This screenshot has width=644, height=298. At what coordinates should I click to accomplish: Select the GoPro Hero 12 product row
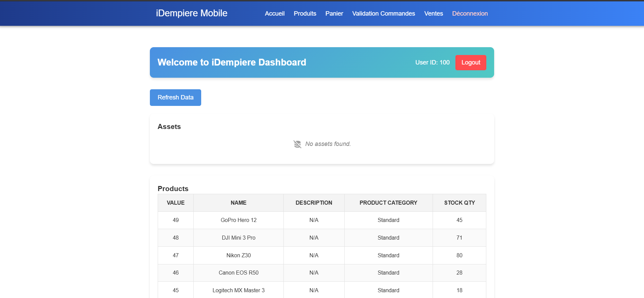pos(238,220)
